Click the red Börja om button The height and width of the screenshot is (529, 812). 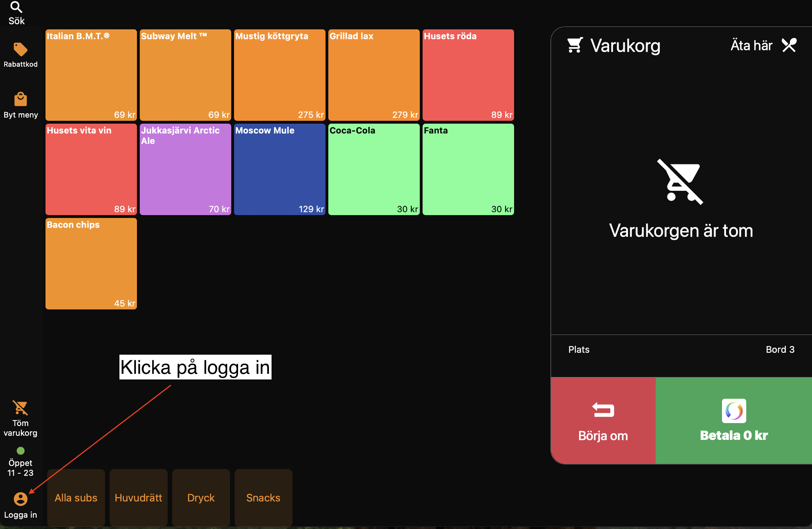point(603,421)
